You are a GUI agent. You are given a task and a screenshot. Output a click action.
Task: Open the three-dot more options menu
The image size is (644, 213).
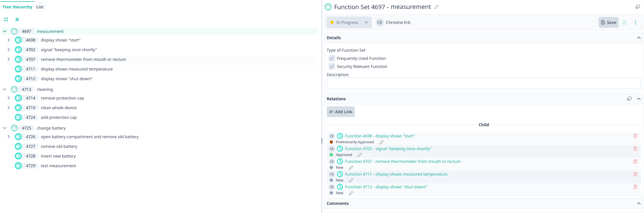[635, 22]
